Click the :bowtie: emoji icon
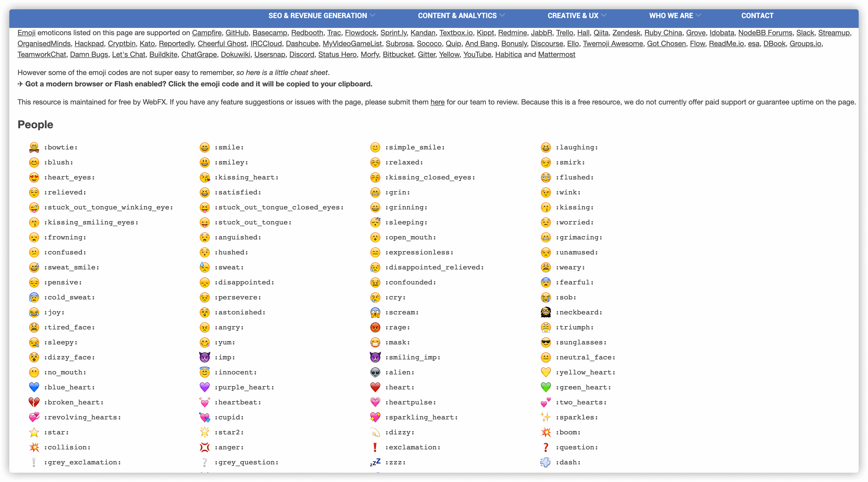868x482 pixels. [34, 147]
